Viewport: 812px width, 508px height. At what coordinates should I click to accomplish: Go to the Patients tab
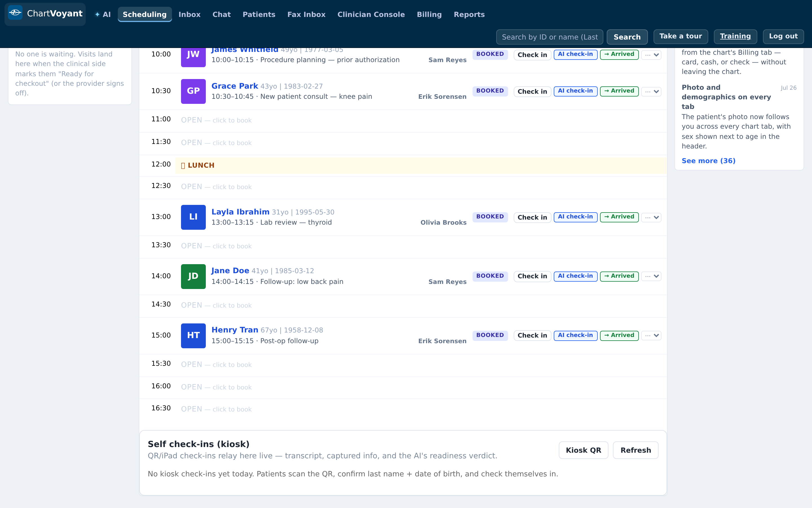pyautogui.click(x=259, y=14)
